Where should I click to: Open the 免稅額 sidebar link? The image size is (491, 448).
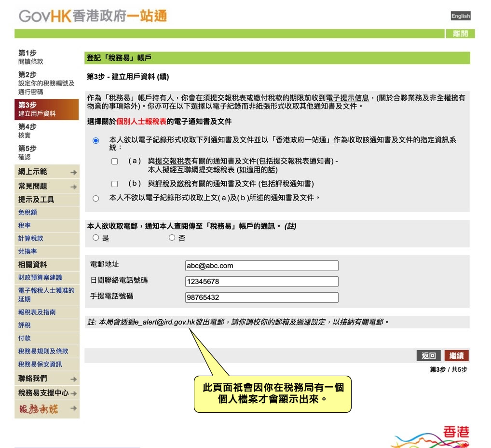tap(27, 213)
